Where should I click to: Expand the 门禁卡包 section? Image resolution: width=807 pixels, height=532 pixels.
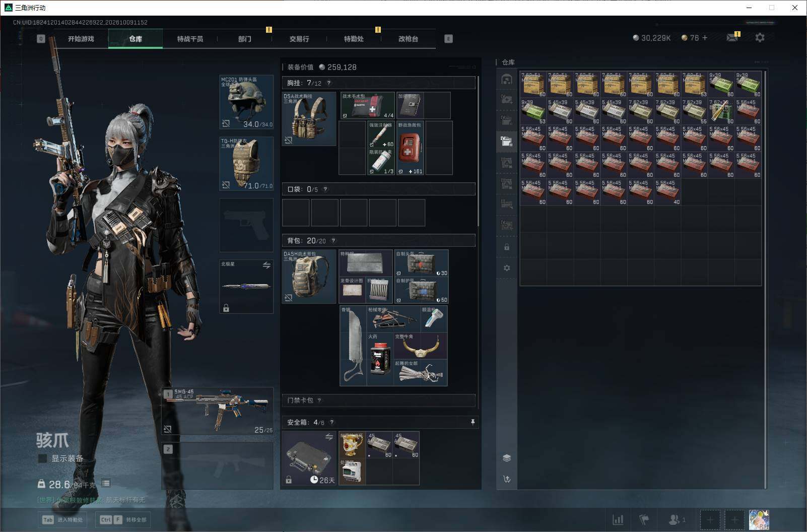378,401
